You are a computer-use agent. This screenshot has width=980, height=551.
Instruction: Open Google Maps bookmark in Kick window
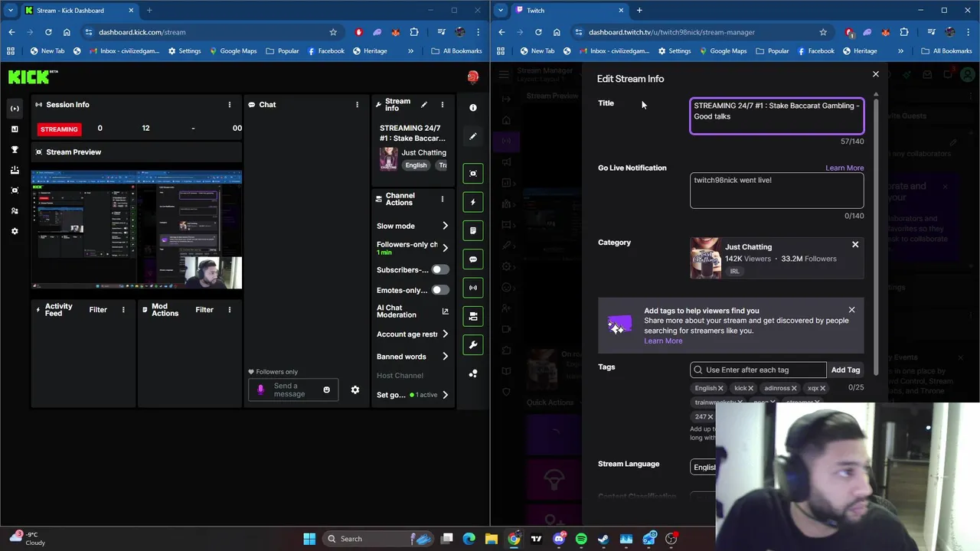pos(232,51)
